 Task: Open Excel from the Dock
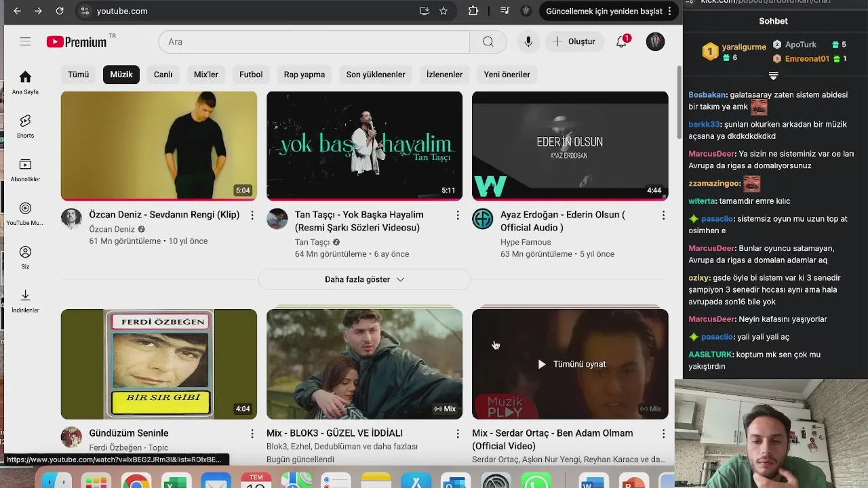click(x=176, y=483)
